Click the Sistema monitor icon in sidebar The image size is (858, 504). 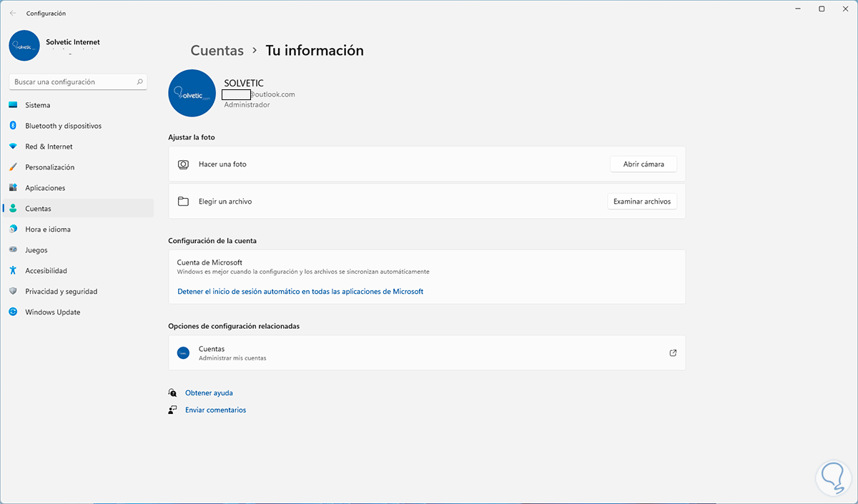coord(13,105)
